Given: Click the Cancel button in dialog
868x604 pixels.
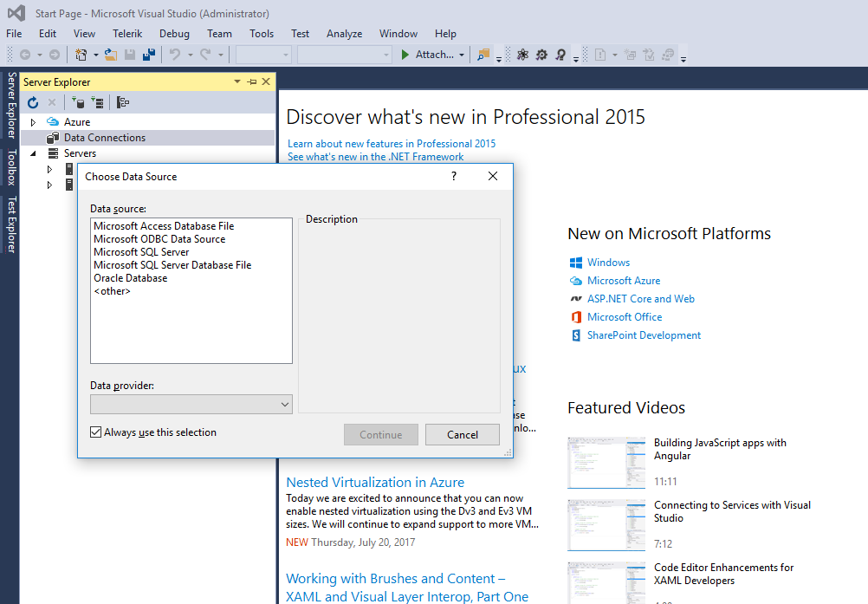Looking at the screenshot, I should [x=463, y=435].
